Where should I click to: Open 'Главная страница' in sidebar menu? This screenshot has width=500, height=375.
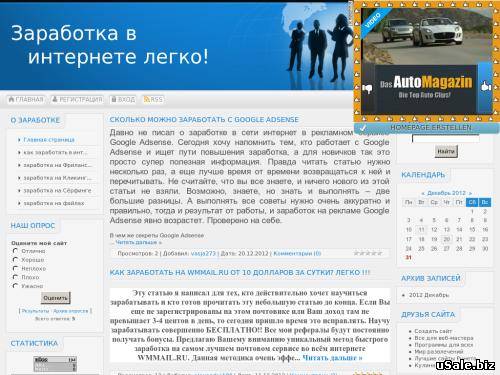(49, 139)
